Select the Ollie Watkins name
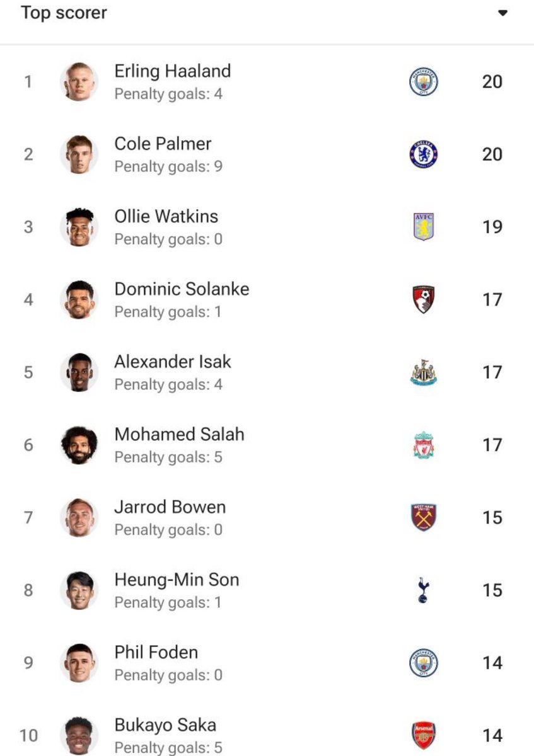 166,216
